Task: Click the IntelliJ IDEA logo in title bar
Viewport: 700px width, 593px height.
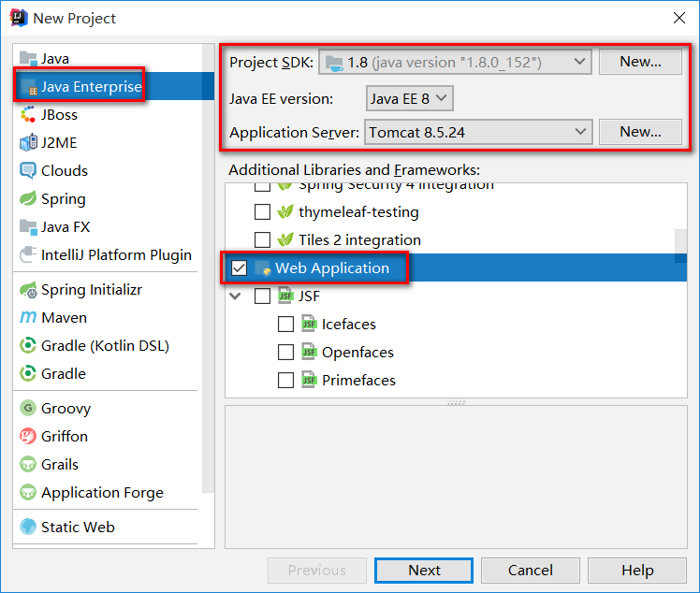Action: [x=19, y=18]
